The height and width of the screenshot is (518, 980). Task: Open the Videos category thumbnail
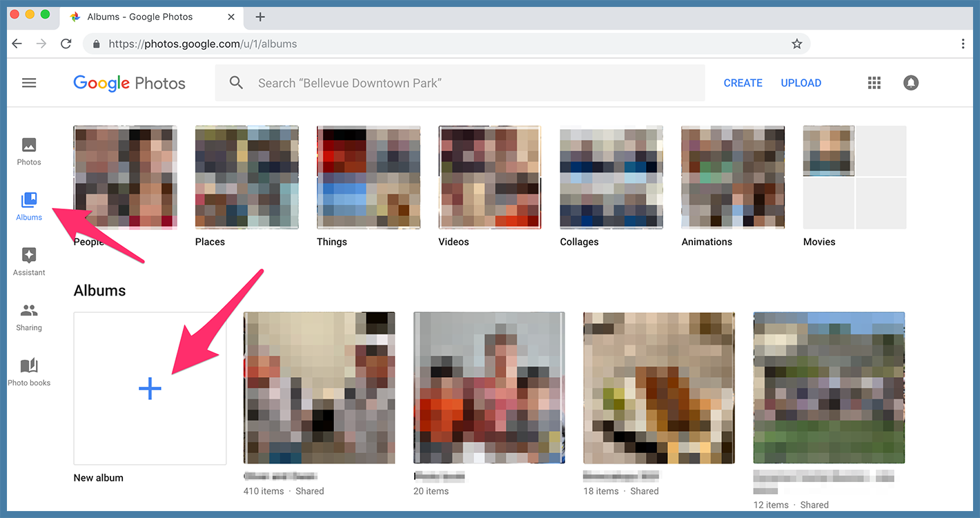[489, 176]
